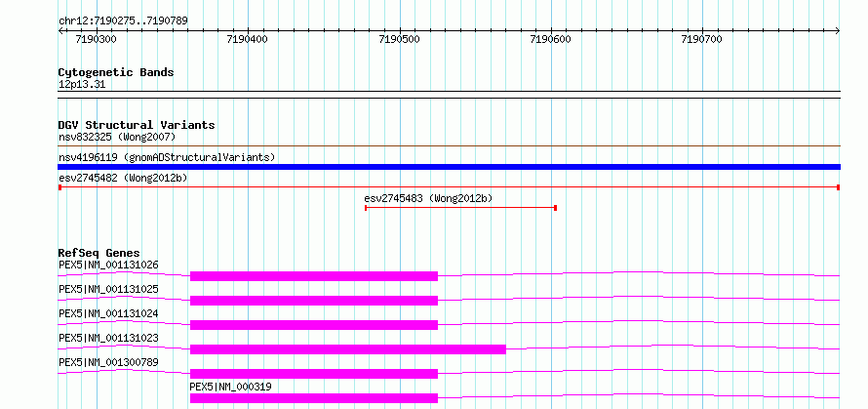Click the brown nsv832325 variant line
The image size is (868, 409).
(x=449, y=146)
